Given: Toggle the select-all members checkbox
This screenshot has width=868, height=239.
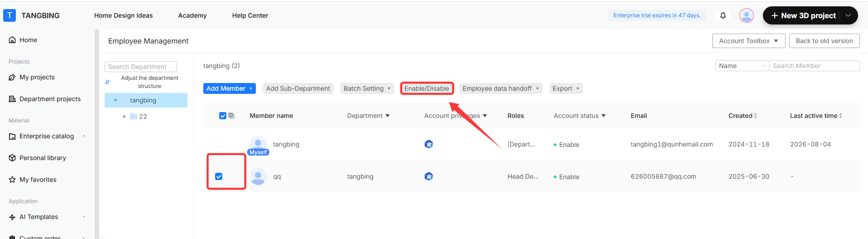Looking at the screenshot, I should [x=223, y=116].
